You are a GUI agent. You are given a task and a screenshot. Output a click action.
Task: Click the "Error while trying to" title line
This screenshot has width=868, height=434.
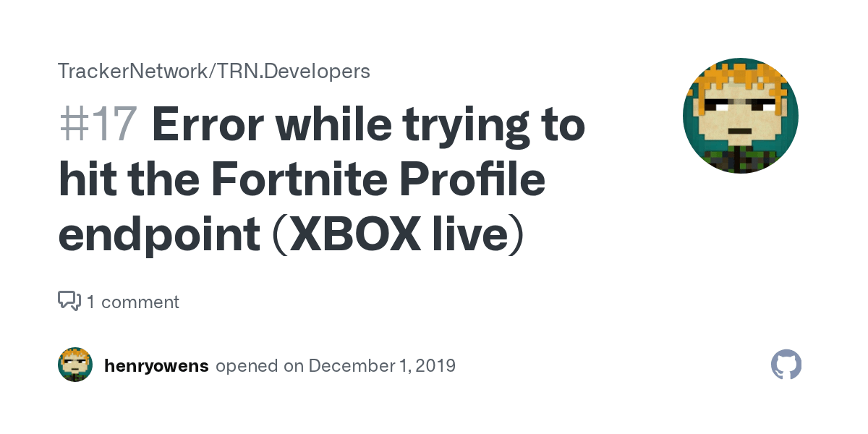(368, 125)
